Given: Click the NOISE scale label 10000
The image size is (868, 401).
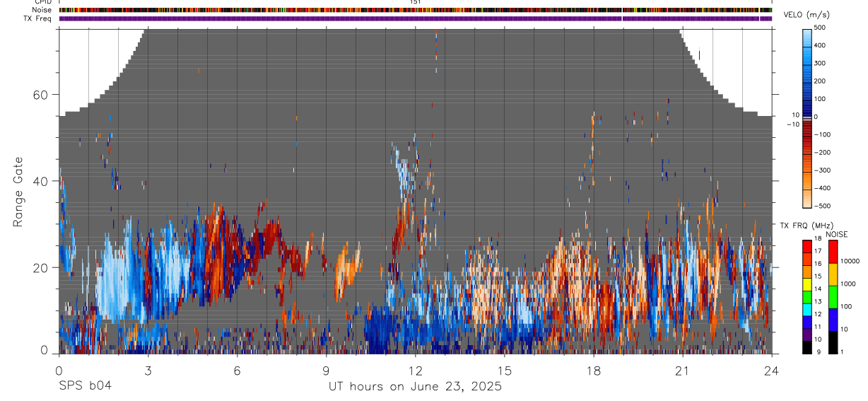Looking at the screenshot, I should click(850, 262).
